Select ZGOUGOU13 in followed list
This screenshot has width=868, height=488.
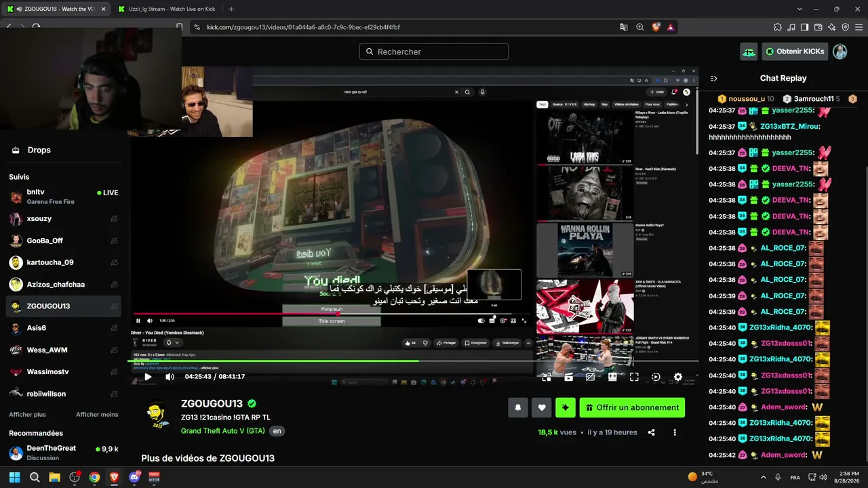point(64,306)
